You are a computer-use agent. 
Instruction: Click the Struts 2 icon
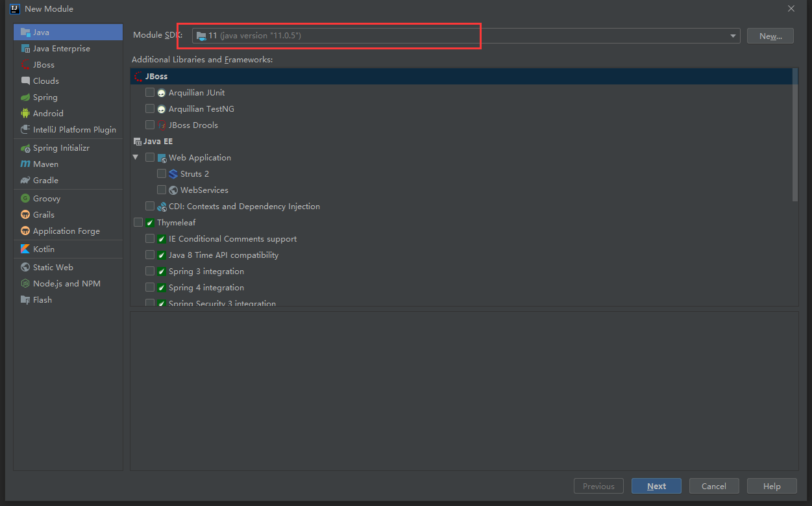[x=173, y=174]
